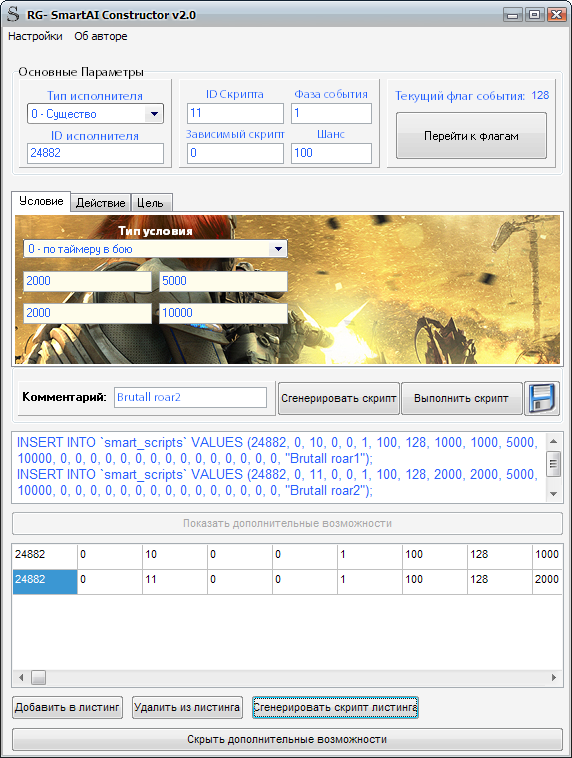The width and height of the screenshot is (572, 758).
Task: Click the Brutall roar1 SQL line
Action: click(x=277, y=450)
